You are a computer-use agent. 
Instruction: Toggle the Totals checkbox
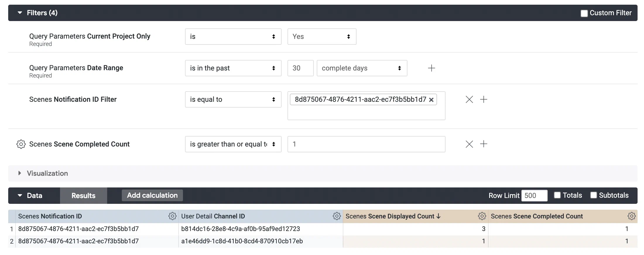pos(557,195)
